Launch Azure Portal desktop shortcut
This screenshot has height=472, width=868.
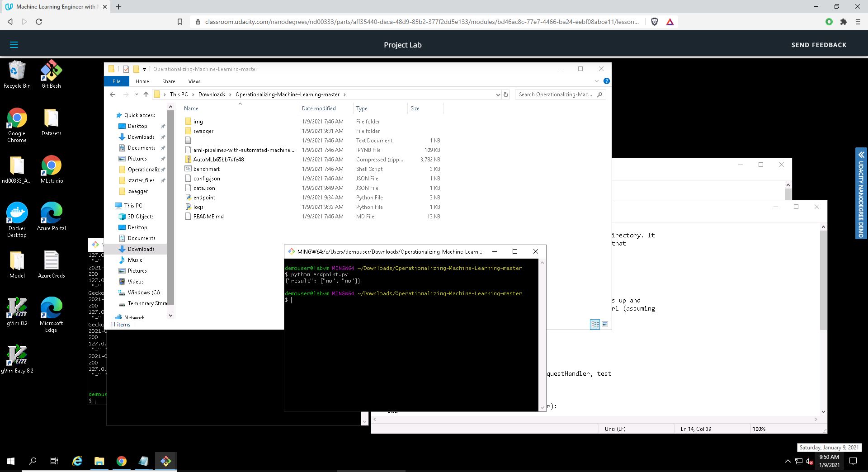pyautogui.click(x=51, y=216)
